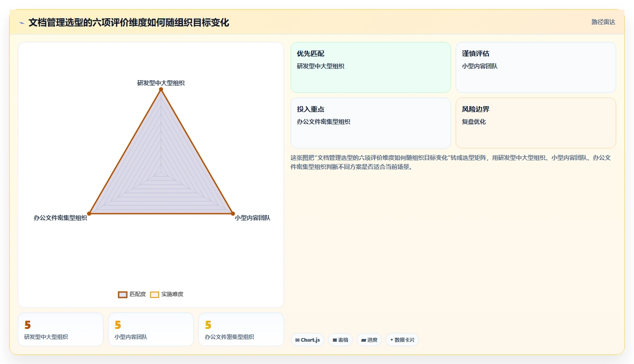Viewport: 634px width, 364px height.
Task: Select the 进度 tag chip
Action: tap(369, 340)
